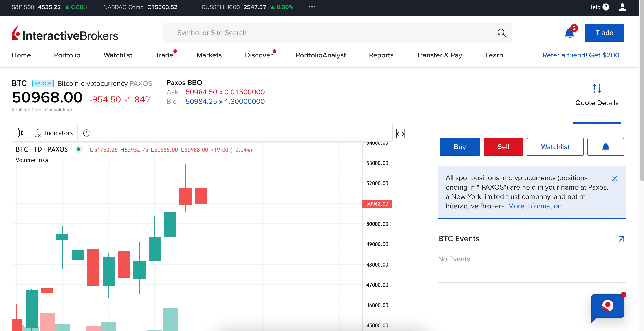Dismiss the Paxos information banner
The image size is (644, 331).
[615, 178]
